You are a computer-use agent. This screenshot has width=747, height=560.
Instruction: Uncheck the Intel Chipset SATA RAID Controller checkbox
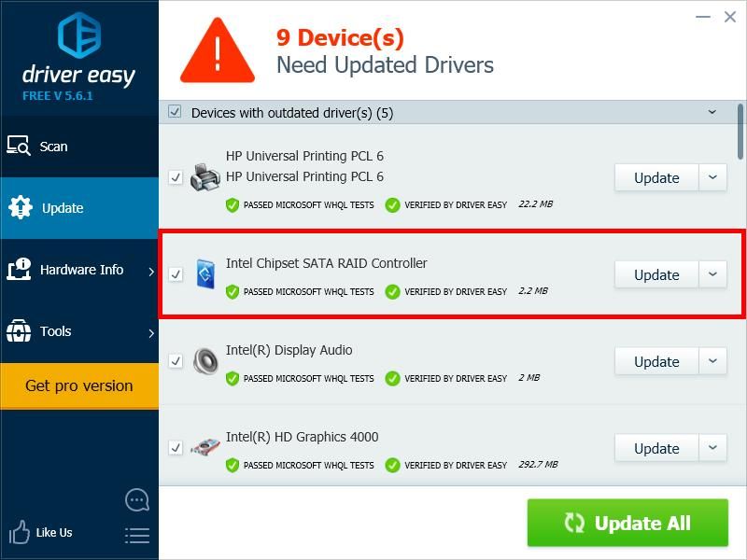click(176, 274)
